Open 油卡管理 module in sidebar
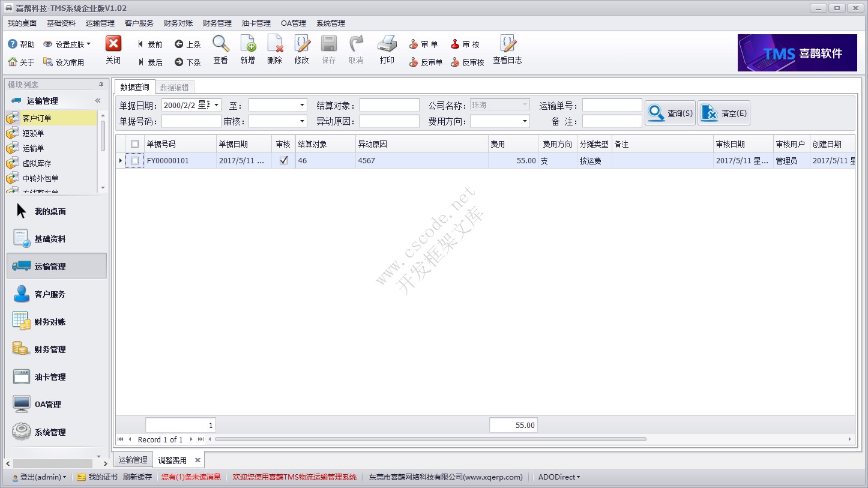The width and height of the screenshot is (868, 488). point(55,377)
